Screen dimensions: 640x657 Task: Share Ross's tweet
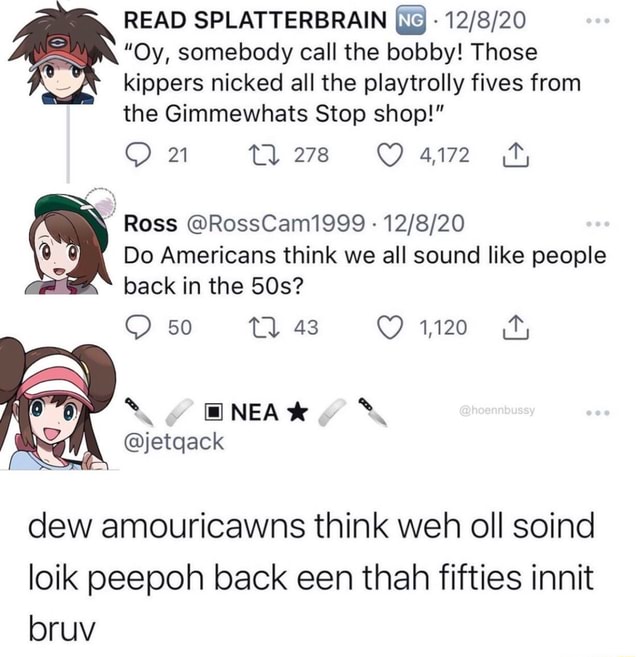[x=515, y=327]
